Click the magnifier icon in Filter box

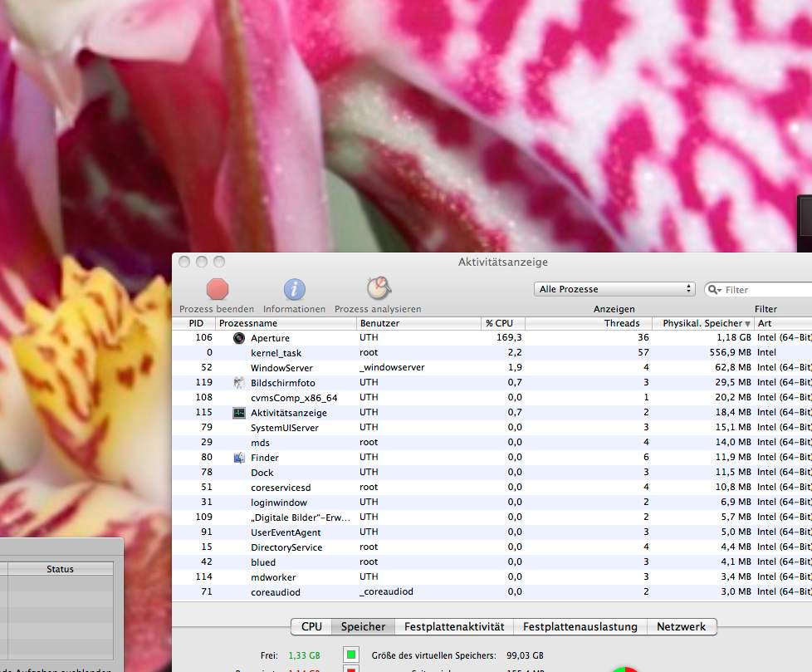(x=715, y=290)
